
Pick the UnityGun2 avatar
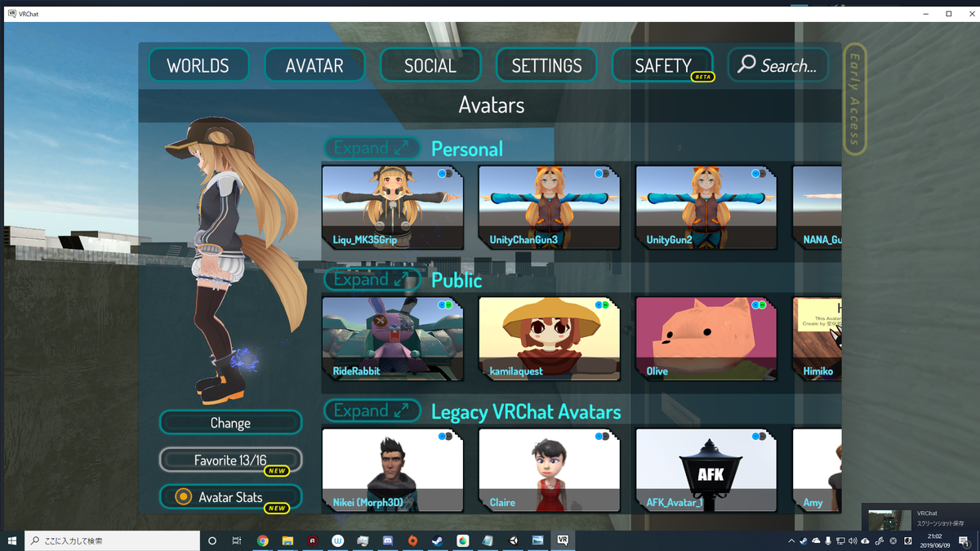click(x=706, y=207)
